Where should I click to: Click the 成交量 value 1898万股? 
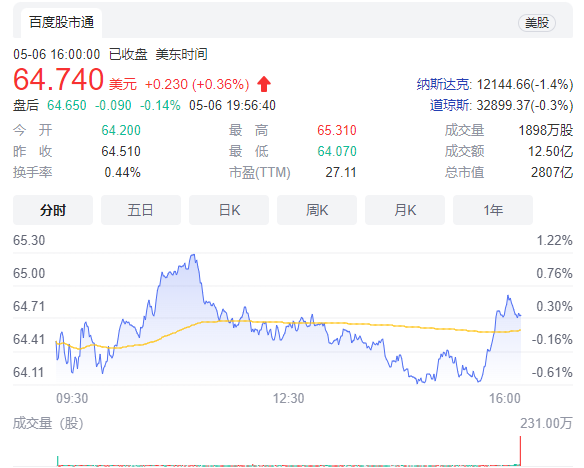tap(546, 130)
